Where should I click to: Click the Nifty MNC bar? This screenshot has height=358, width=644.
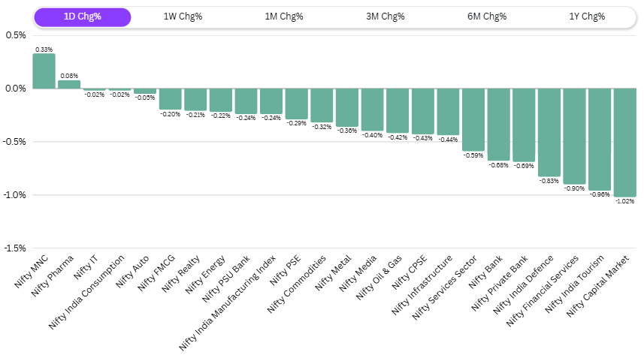tap(44, 71)
